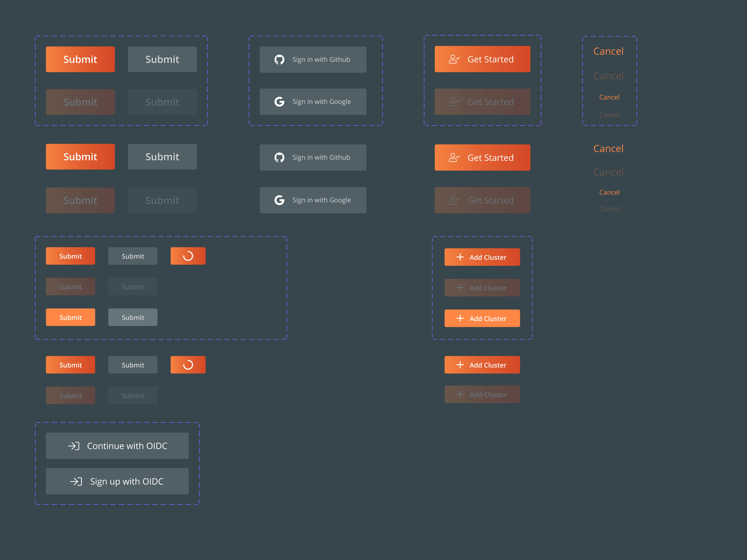Click the small disabled grey Submit inside the dashed frame
Image resolution: width=747 pixels, height=560 pixels.
[x=133, y=287]
